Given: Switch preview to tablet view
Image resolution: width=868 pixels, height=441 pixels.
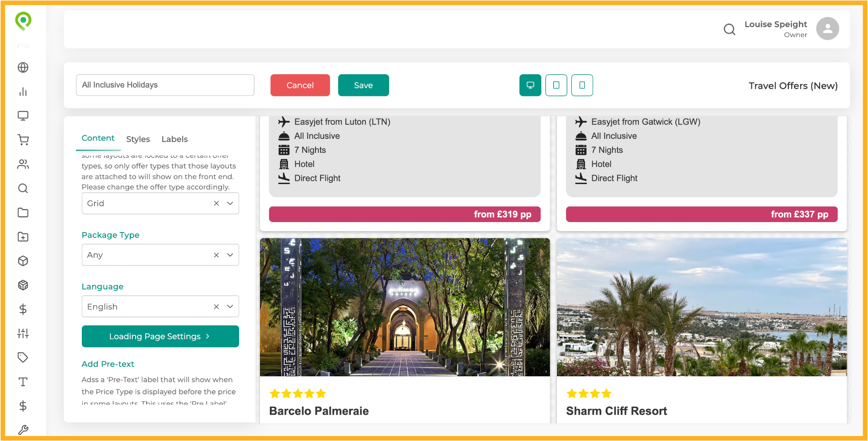Looking at the screenshot, I should (x=556, y=85).
